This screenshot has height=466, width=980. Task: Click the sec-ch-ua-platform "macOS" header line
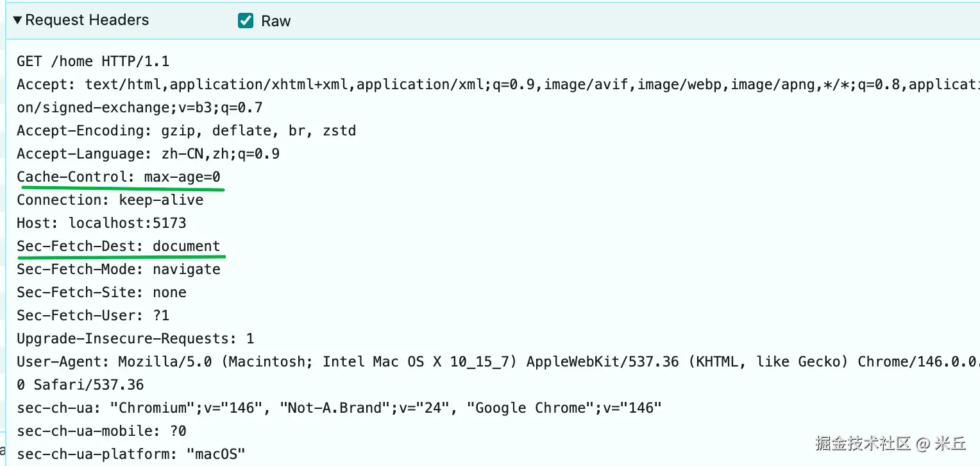click(131, 454)
